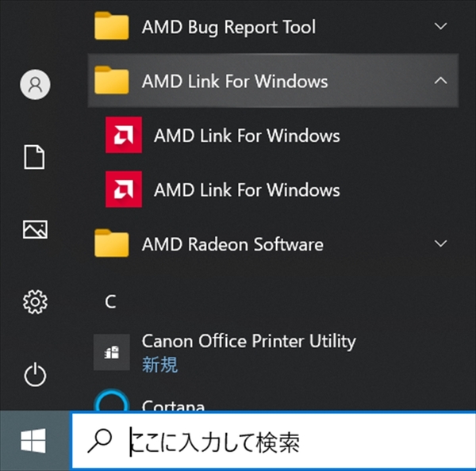Expand the AMD Radeon Software chevron

[440, 243]
